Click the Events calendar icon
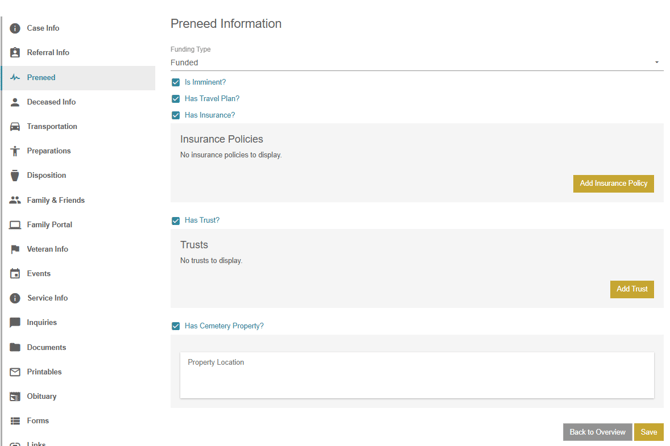Image resolution: width=670 pixels, height=446 pixels. point(15,274)
